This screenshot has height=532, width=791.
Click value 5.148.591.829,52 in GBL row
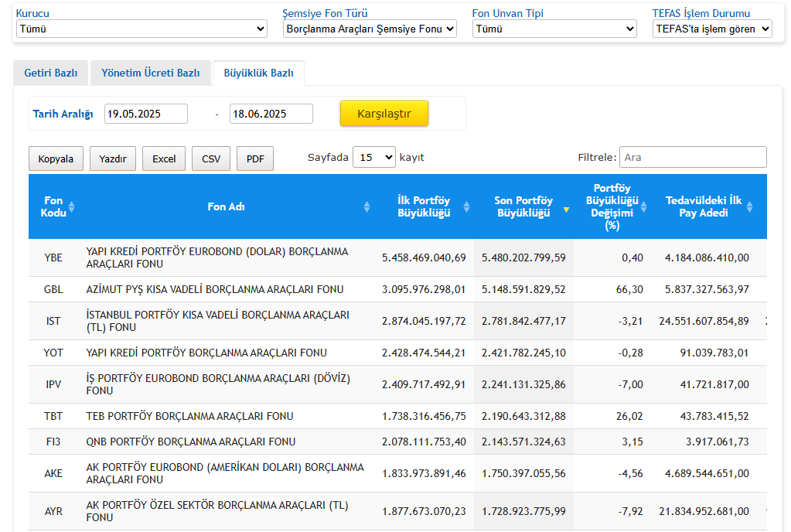pyautogui.click(x=523, y=289)
